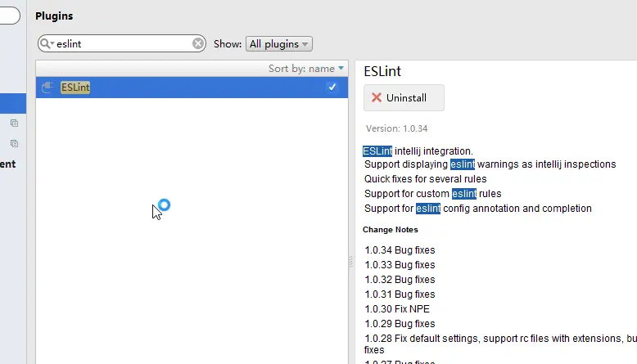Click the Plugins heading
This screenshot has width=637, height=364.
click(54, 16)
